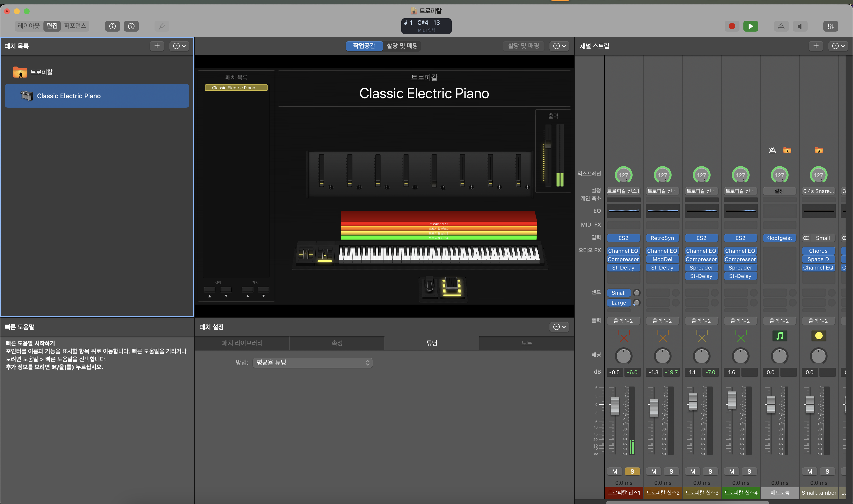
Task: Click expression knob 127 on 트로피칼 신스3
Action: point(701,175)
